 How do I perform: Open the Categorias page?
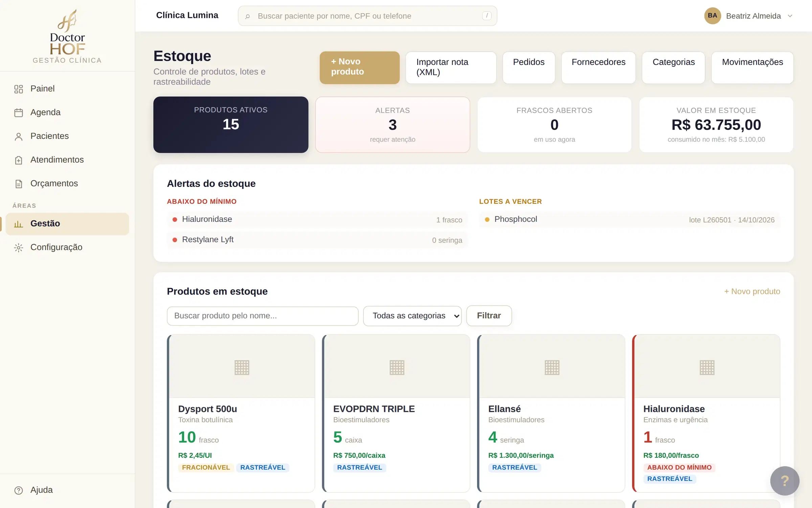coord(673,67)
